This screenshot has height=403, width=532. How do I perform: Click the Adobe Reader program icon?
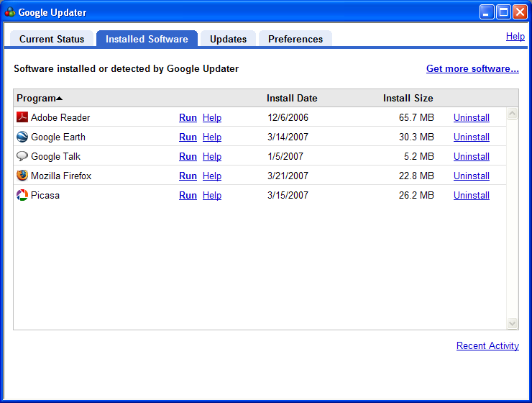22,117
